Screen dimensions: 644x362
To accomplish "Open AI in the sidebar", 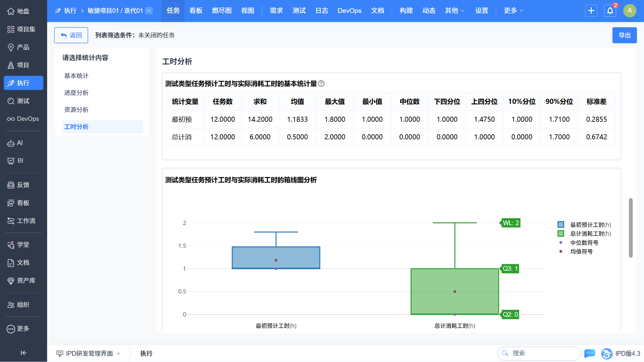I will click(19, 143).
